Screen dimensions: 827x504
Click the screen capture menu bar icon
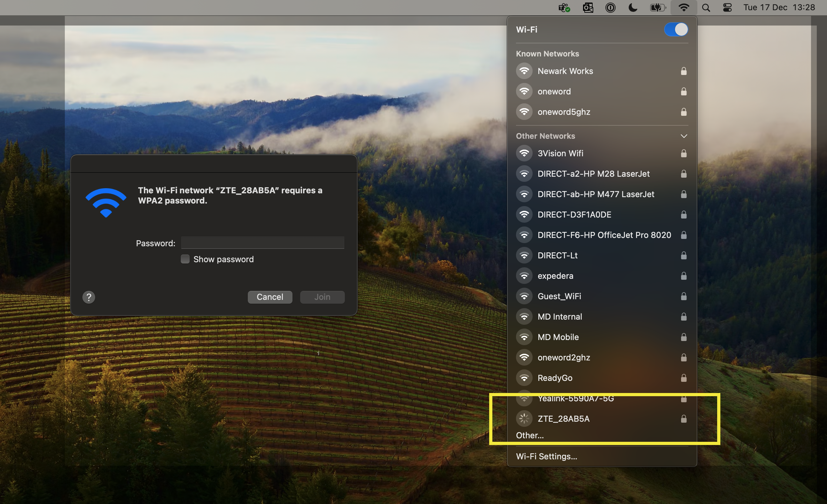coord(588,7)
